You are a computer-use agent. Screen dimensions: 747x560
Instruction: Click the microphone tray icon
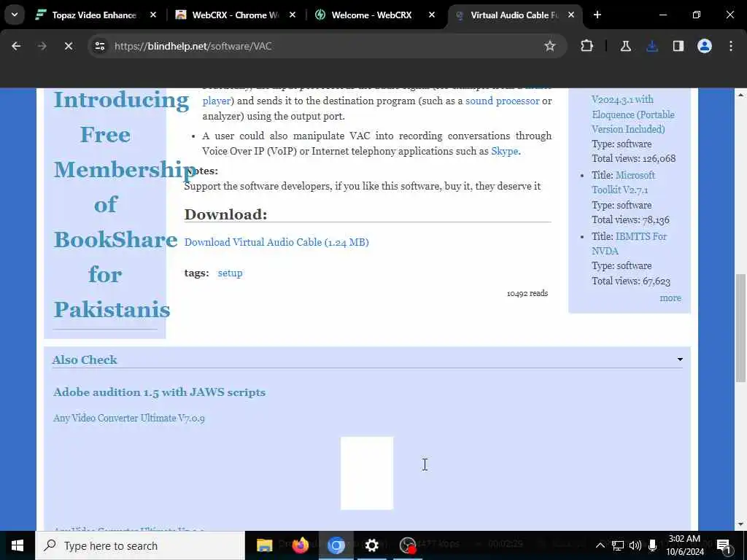coord(653,545)
